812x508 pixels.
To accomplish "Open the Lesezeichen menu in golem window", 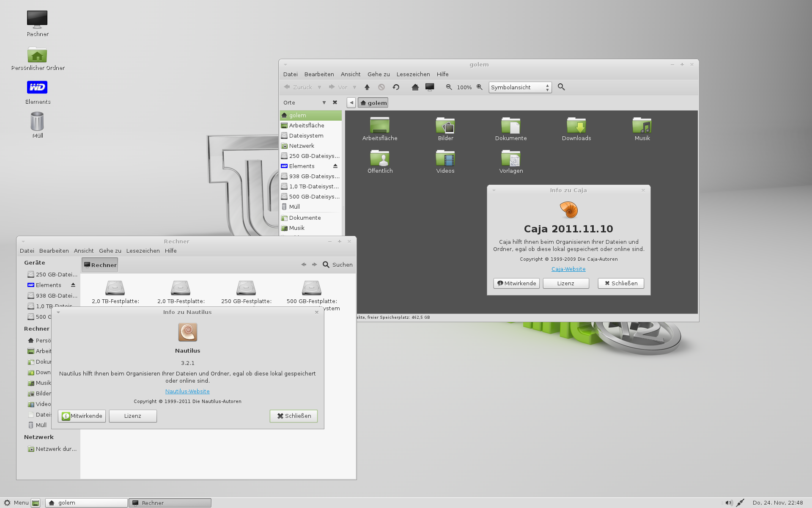I will [x=413, y=74].
